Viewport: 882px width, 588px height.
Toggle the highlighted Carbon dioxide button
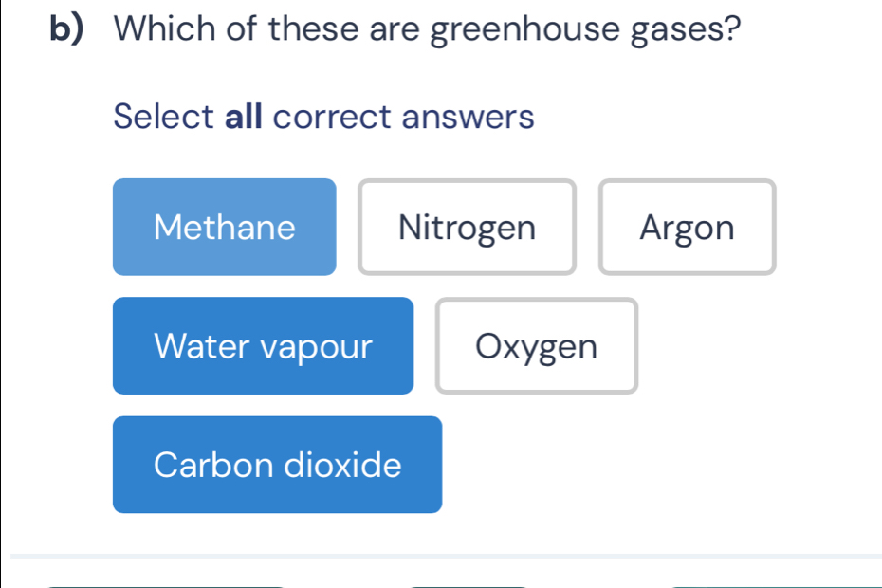tap(277, 465)
